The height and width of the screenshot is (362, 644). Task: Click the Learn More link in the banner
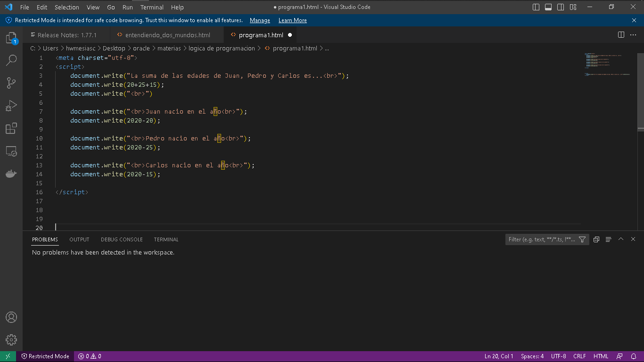(292, 20)
